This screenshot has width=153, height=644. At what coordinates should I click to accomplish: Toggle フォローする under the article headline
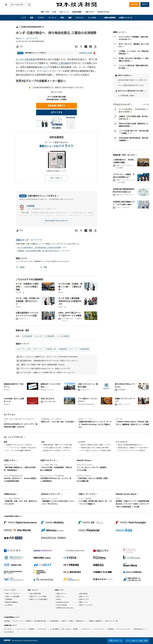[x=32, y=38]
